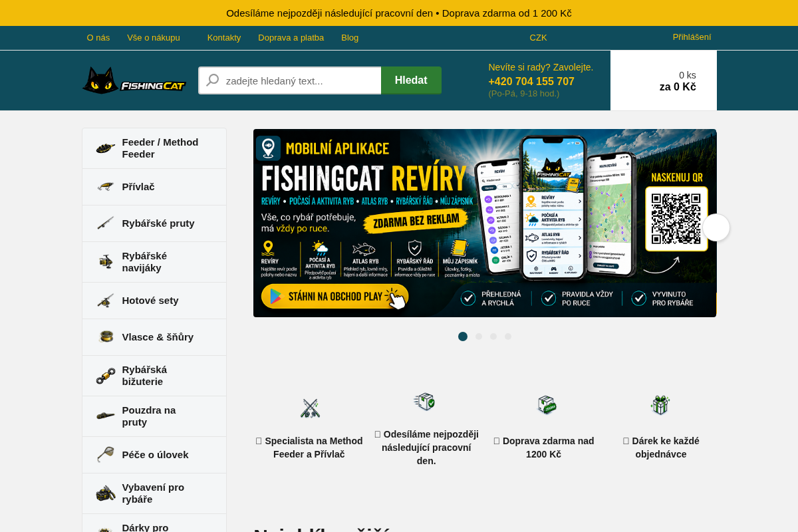Click the Feeder / Method Feeder category icon
798x532 pixels.
click(105, 148)
